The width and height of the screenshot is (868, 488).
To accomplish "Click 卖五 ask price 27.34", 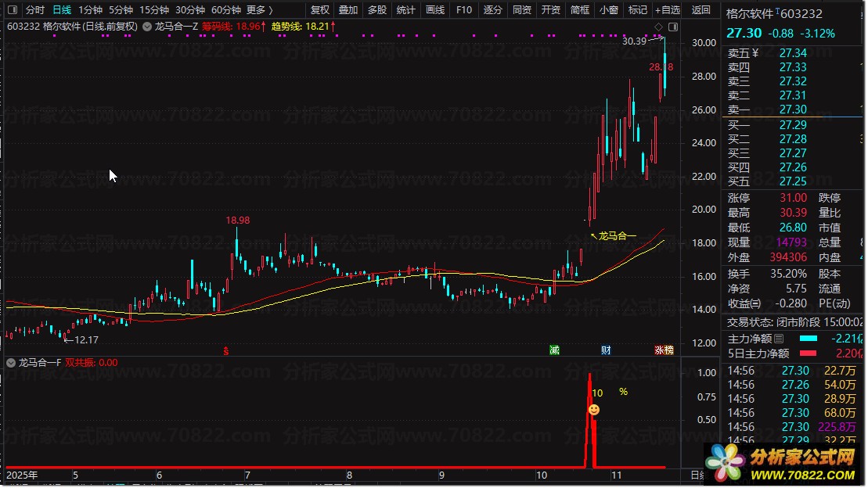I will [x=794, y=53].
